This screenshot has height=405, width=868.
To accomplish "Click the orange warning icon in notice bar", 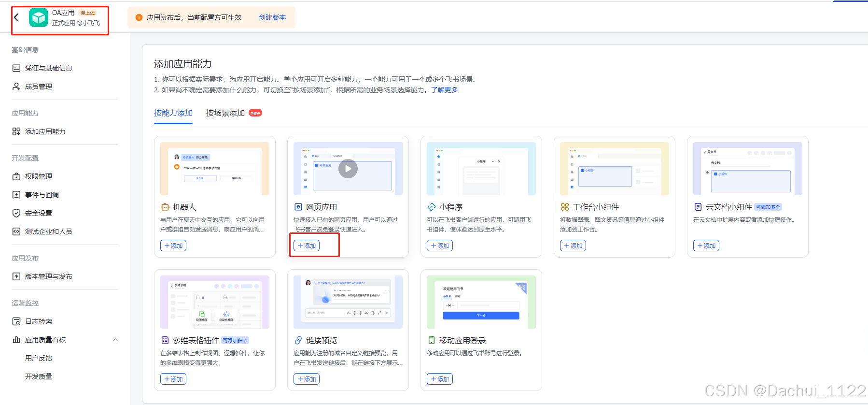I will (139, 17).
